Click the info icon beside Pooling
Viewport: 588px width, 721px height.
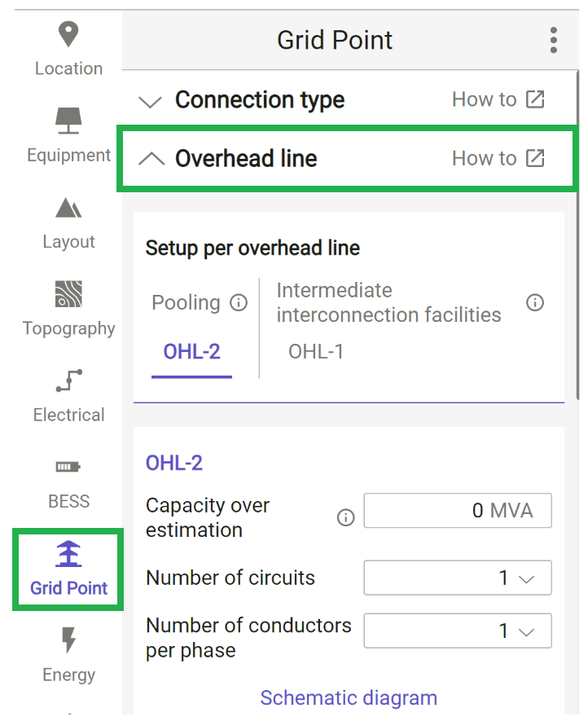click(x=238, y=302)
